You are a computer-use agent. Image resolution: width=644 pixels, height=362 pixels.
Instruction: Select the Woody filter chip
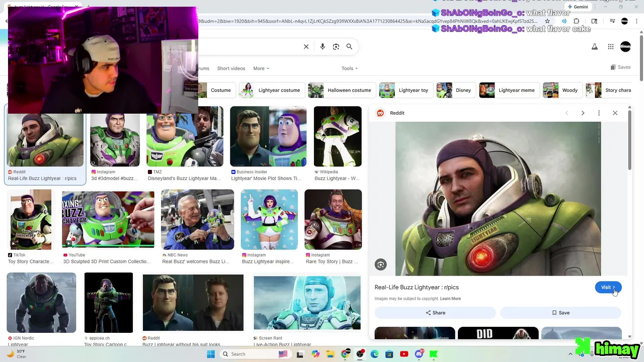(x=562, y=90)
